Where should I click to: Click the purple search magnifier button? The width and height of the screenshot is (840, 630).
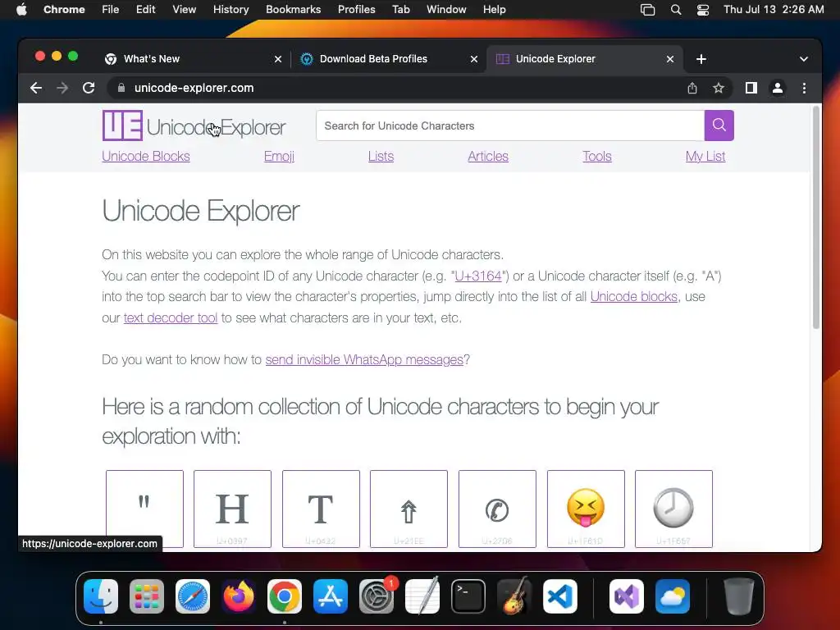[x=719, y=126]
